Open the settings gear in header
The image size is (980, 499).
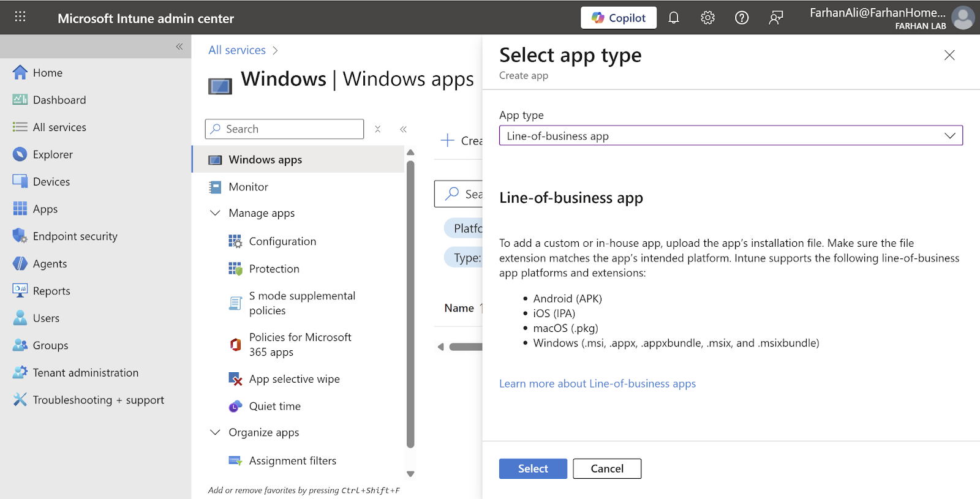(707, 18)
